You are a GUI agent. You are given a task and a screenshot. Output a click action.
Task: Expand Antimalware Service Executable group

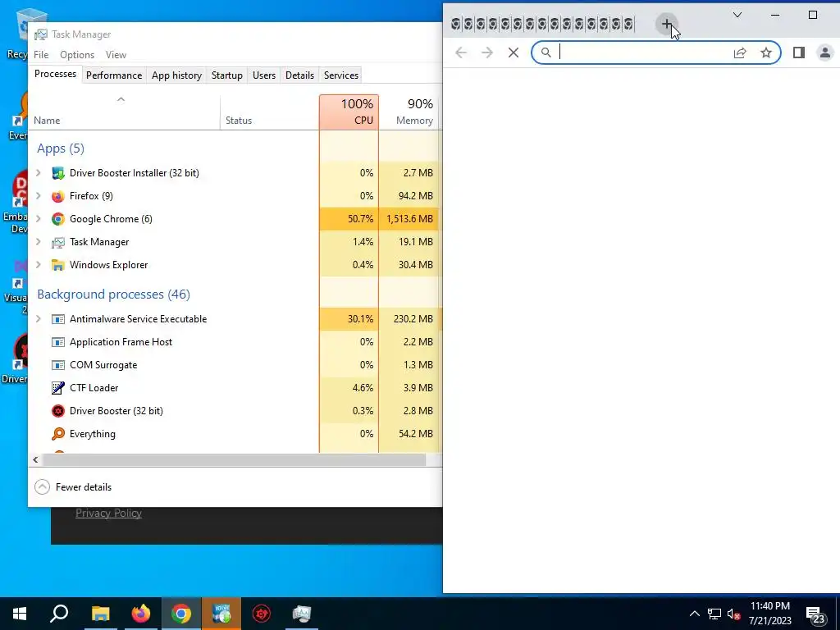(x=38, y=319)
